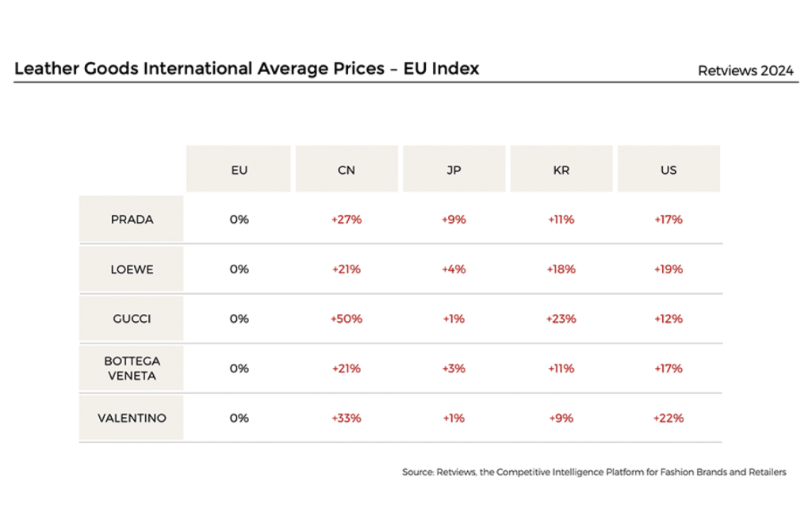Click the GUCCI brand cell
812x505 pixels.
point(132,319)
